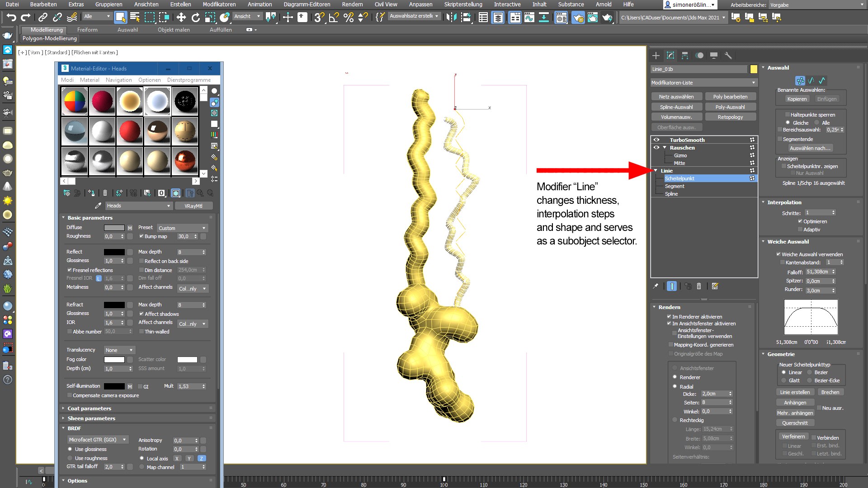Expand the Coat parameters rollout
This screenshot has height=488, width=868.
tap(90, 408)
